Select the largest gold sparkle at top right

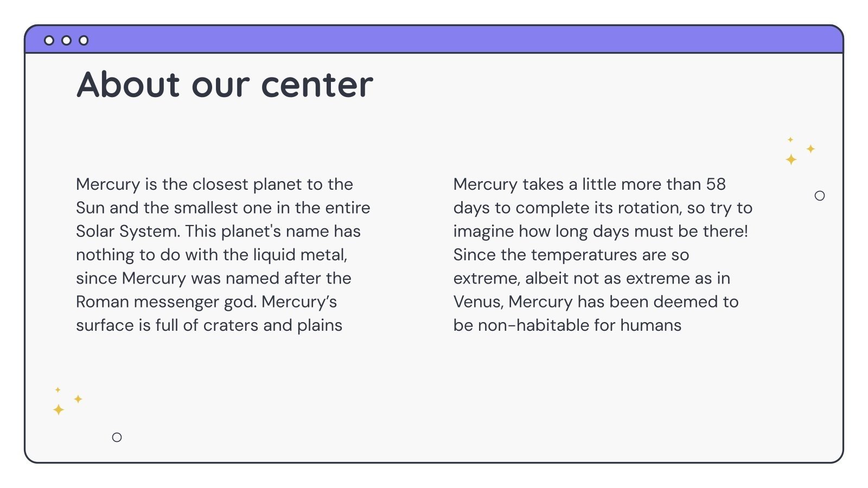[791, 159]
